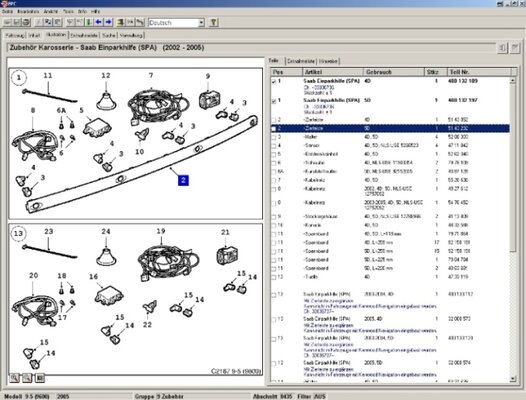Open the Ansicht menu

[x=51, y=11]
